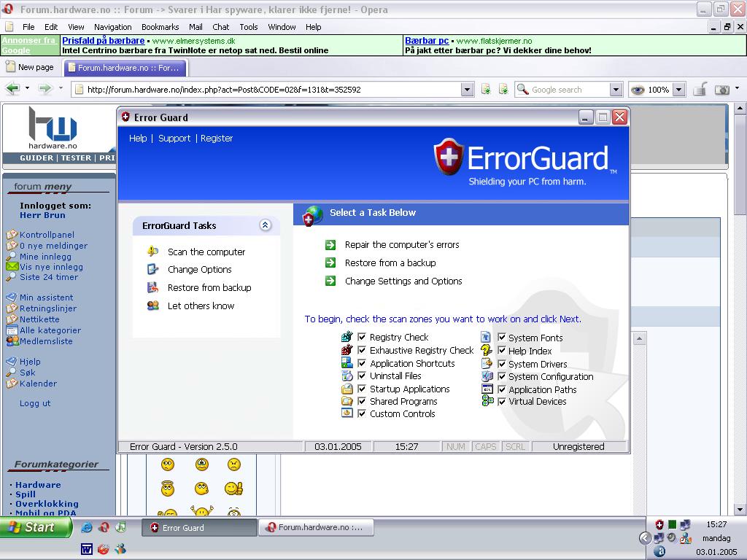Click the Change Options task icon
The width and height of the screenshot is (747, 560).
[152, 269]
